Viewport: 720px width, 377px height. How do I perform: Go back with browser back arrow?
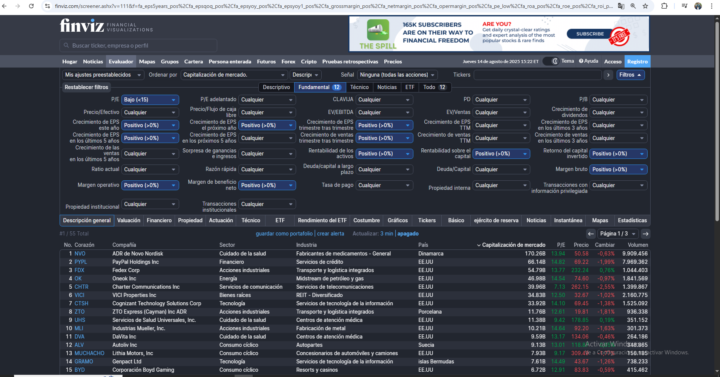pyautogui.click(x=5, y=6)
